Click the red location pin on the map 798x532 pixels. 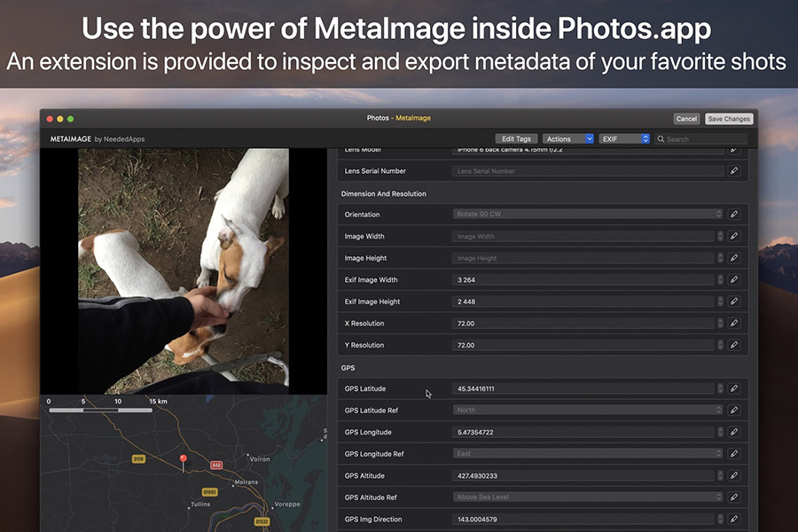(184, 458)
